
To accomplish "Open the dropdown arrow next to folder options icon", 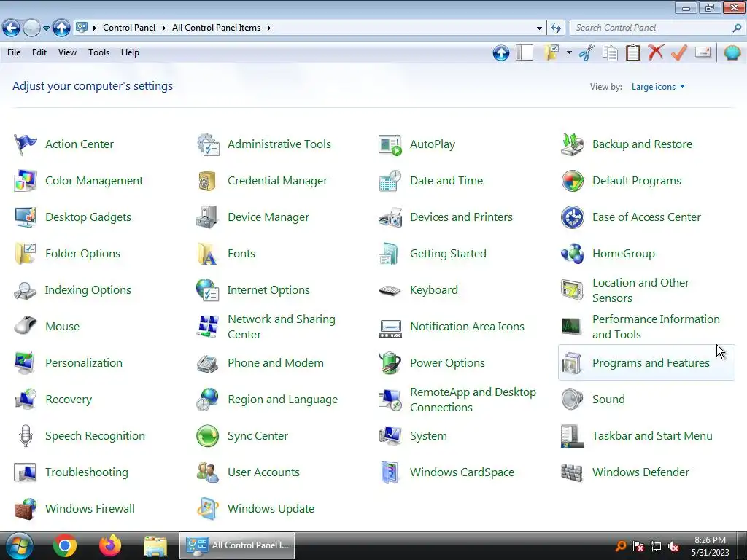I will pos(569,52).
